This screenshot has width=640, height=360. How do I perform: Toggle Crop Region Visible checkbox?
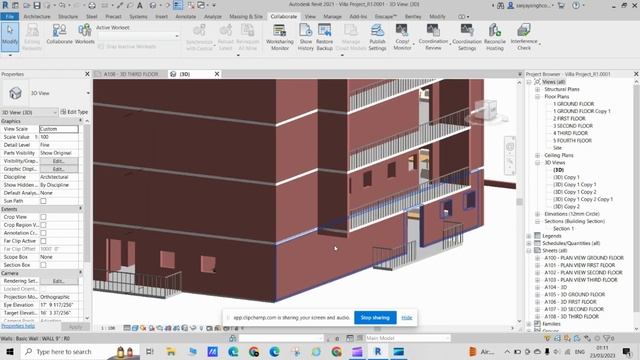pyautogui.click(x=43, y=225)
